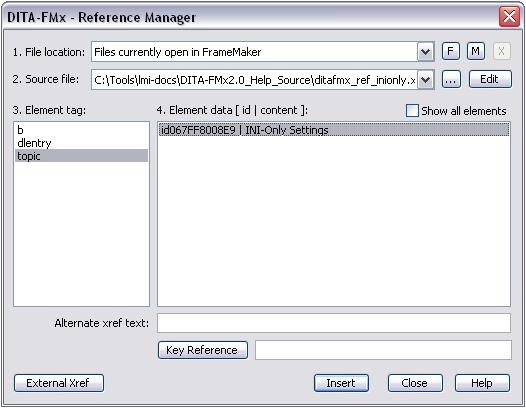Select the INI-Only Settings element data row
Image resolution: width=526 pixels, height=408 pixels.
coord(334,130)
